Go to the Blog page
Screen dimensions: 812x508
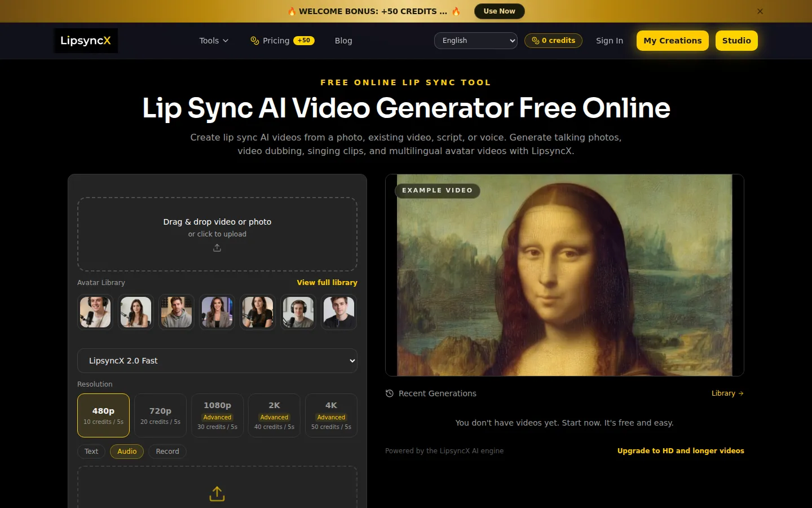point(343,41)
